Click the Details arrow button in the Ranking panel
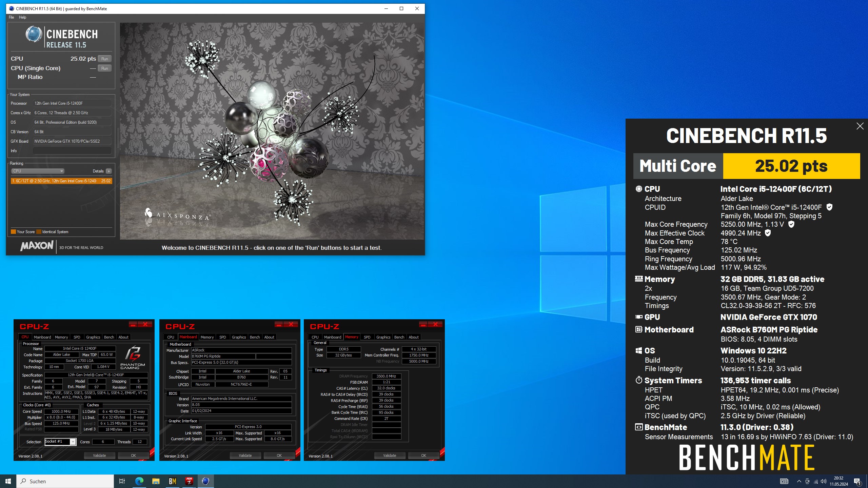Image resolution: width=868 pixels, height=488 pixels. point(108,171)
